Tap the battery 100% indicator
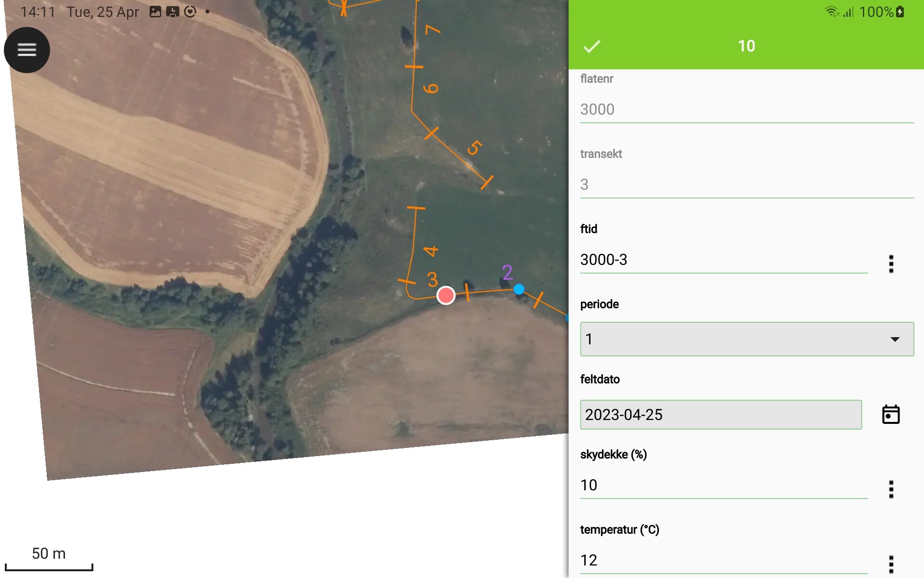 882,12
